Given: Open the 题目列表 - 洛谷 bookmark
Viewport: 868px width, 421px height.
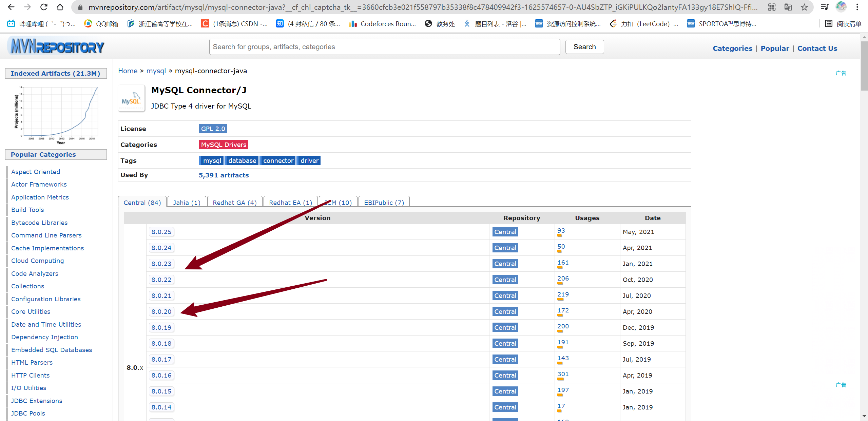Looking at the screenshot, I should coord(495,24).
